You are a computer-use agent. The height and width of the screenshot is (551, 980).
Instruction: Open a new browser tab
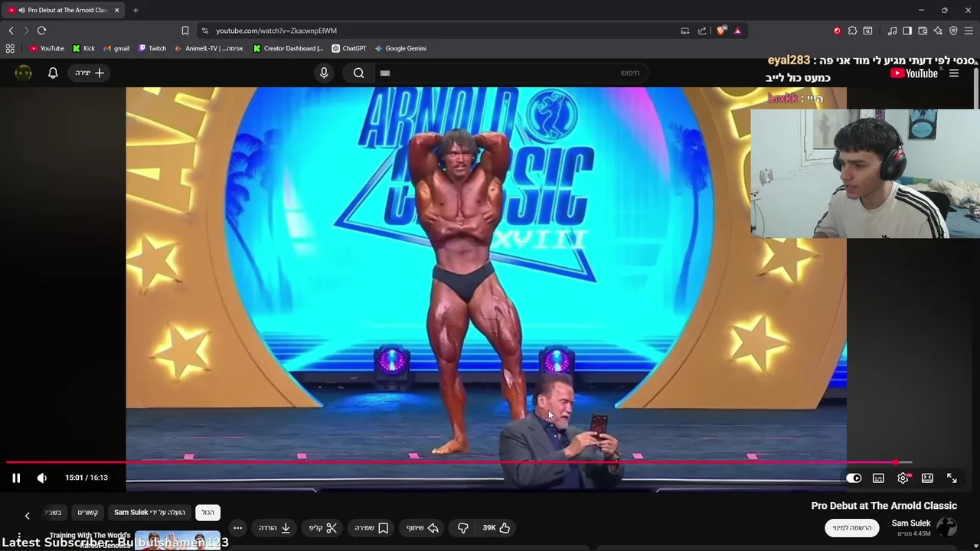point(136,10)
